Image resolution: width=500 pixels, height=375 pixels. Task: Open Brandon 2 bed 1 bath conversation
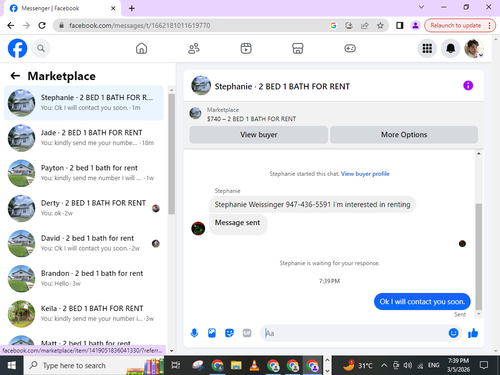tap(84, 278)
